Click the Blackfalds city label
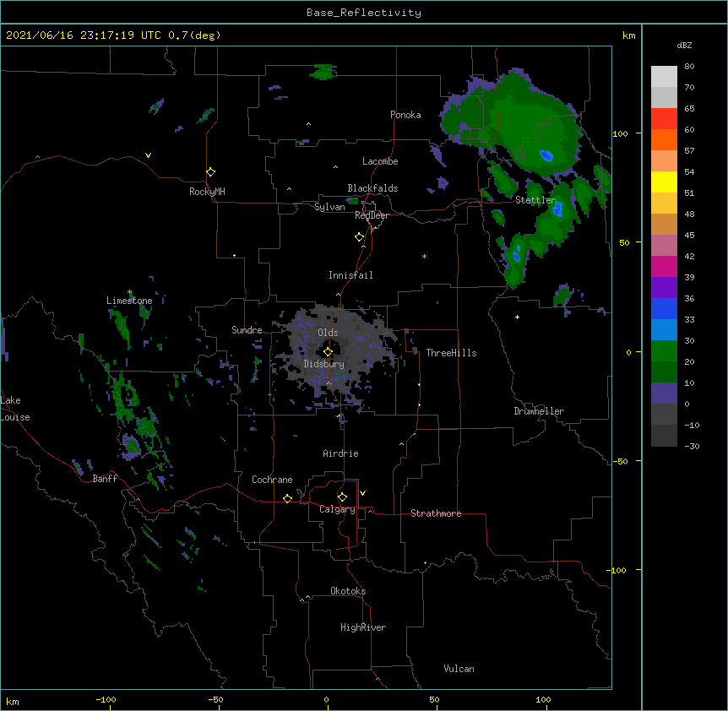This screenshot has height=711, width=728. tap(372, 188)
